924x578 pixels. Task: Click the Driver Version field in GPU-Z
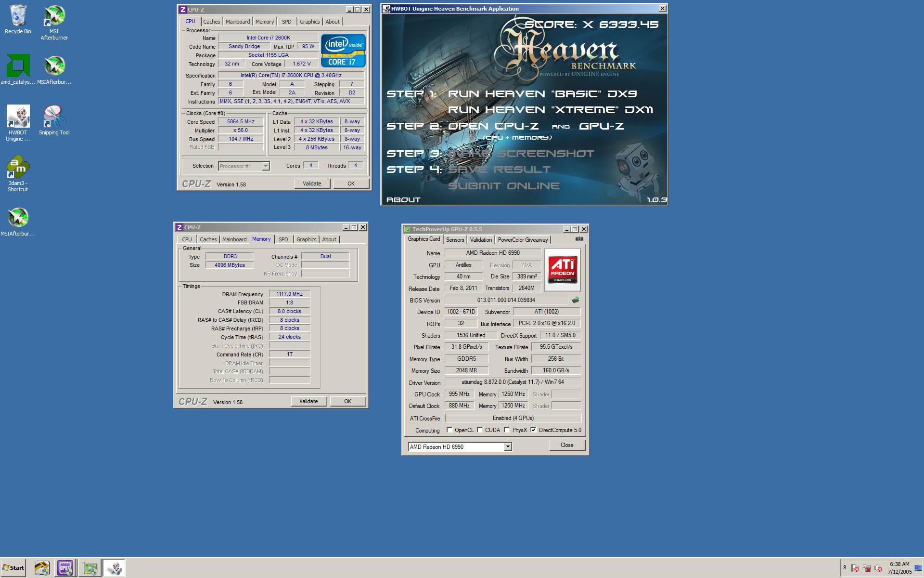click(513, 382)
